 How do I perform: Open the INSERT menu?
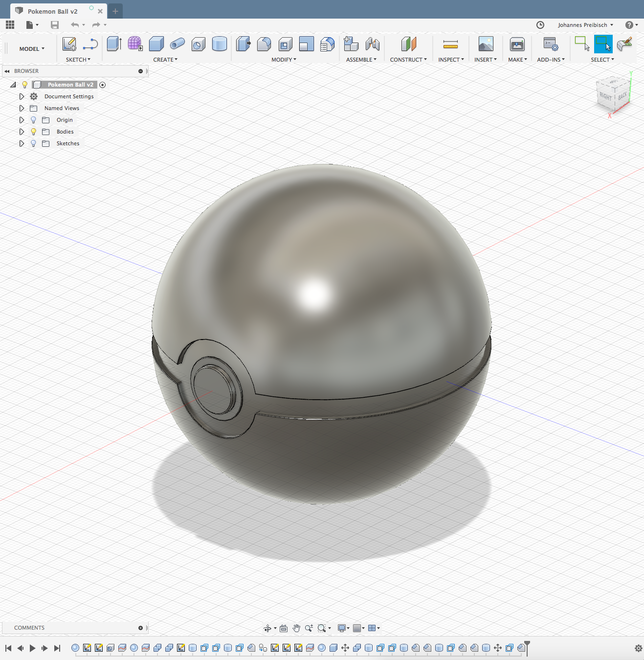click(x=486, y=60)
